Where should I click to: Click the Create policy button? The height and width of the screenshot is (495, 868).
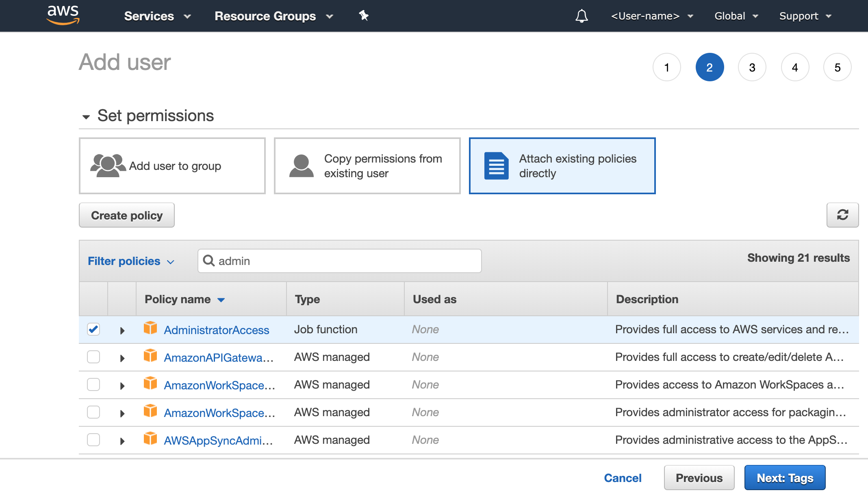coord(127,215)
